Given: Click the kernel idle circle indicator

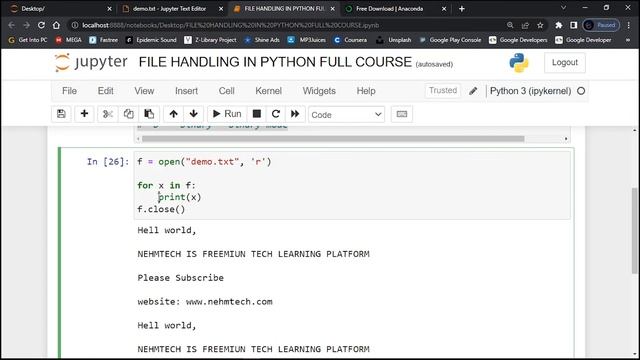Looking at the screenshot, I should [x=581, y=91].
